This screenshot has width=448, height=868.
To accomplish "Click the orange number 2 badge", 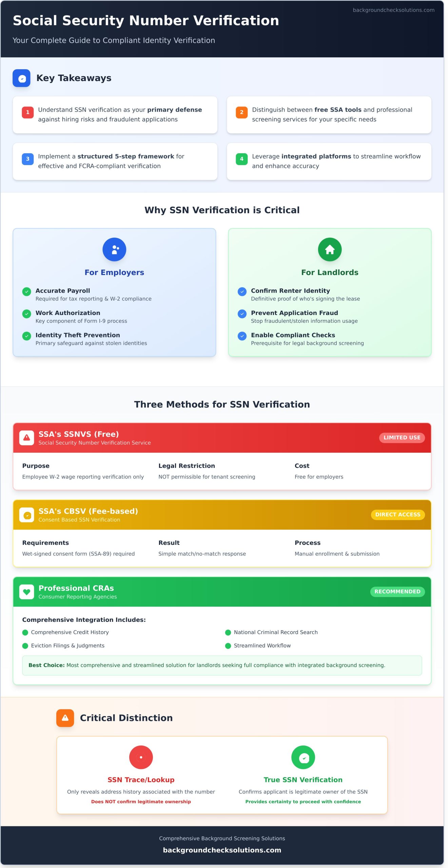I will coord(241,112).
